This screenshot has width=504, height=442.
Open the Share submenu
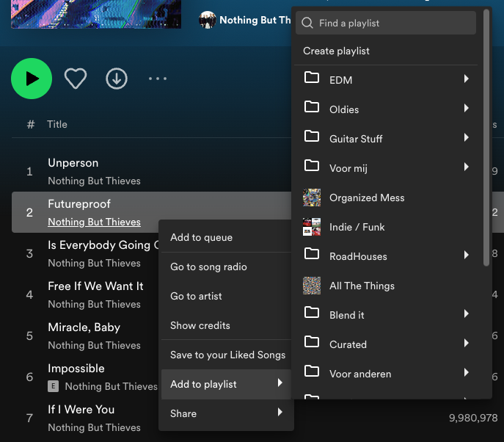(226, 413)
